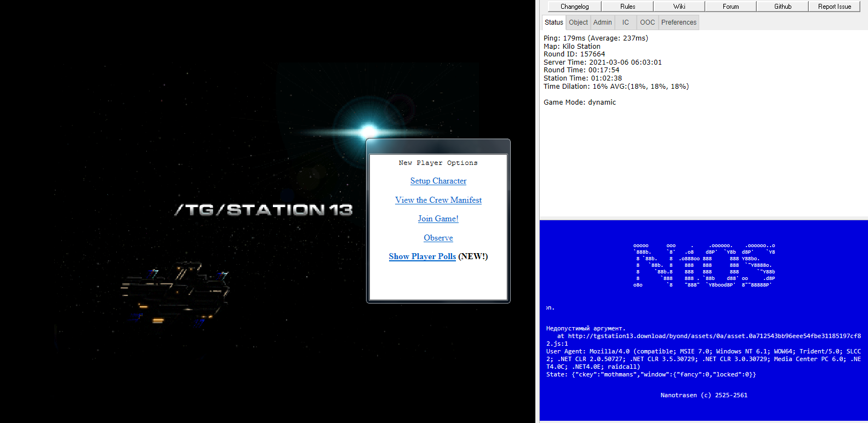The height and width of the screenshot is (423, 868).
Task: Open the Github button
Action: tap(783, 7)
